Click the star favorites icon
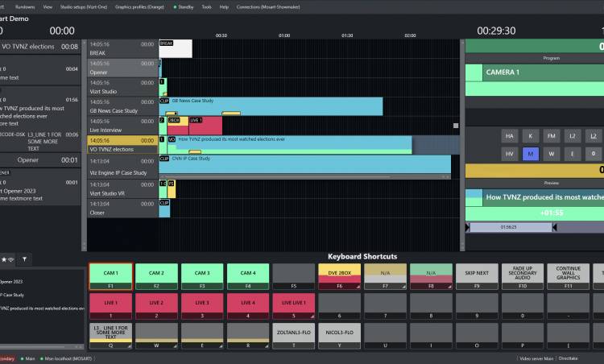604x364 pixels. [x=7, y=259]
